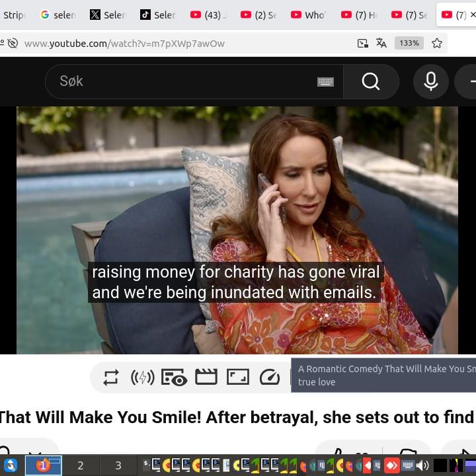This screenshot has height=476, width=476.
Task: Click the red double-diamond tray icon
Action: 391,465
